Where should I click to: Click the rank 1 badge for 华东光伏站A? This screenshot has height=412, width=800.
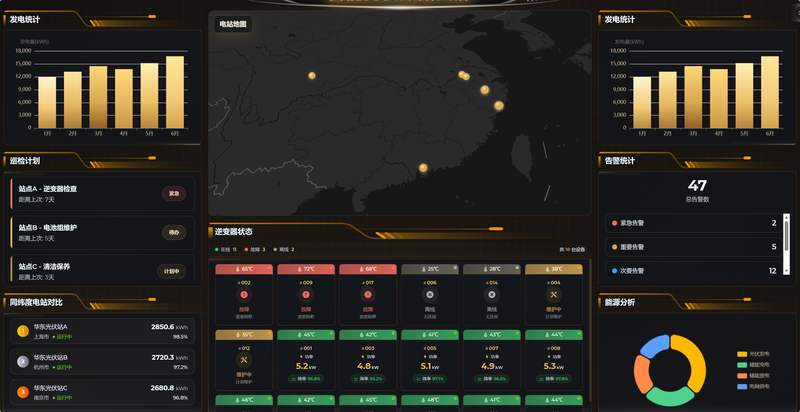tap(22, 331)
